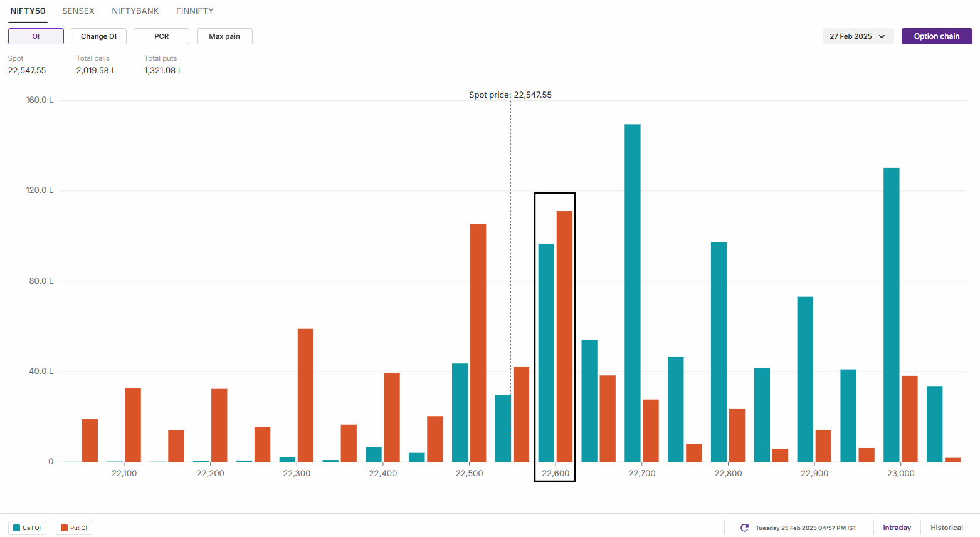Click the Total puts value 1,321.08 L
Screen dimensions: 980x537
point(164,70)
